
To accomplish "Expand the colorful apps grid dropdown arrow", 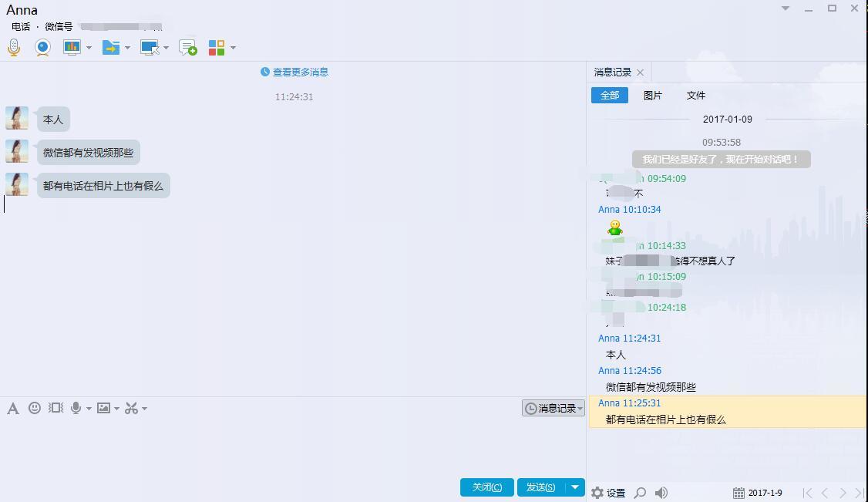I will 233,48.
